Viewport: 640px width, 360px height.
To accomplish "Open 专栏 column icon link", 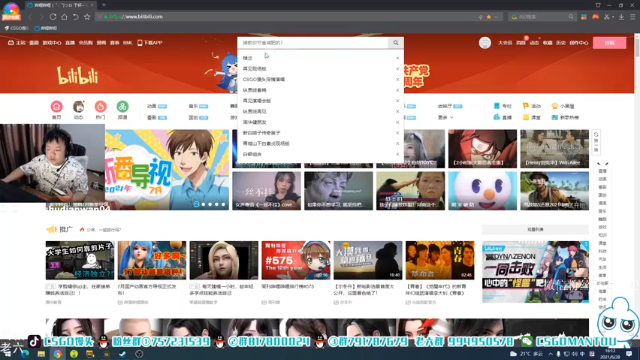I will coord(502,106).
